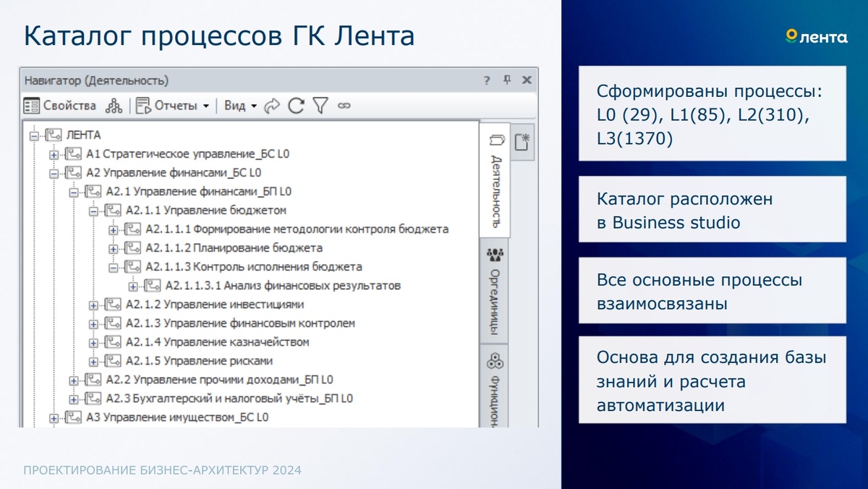Click the pin icon in navigator header

click(x=507, y=80)
